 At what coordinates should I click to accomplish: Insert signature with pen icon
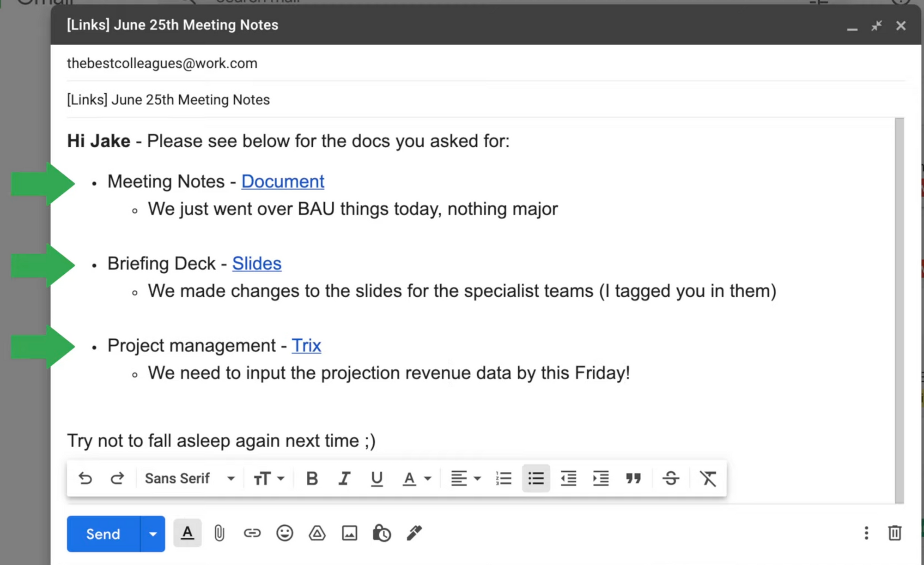[x=414, y=533]
